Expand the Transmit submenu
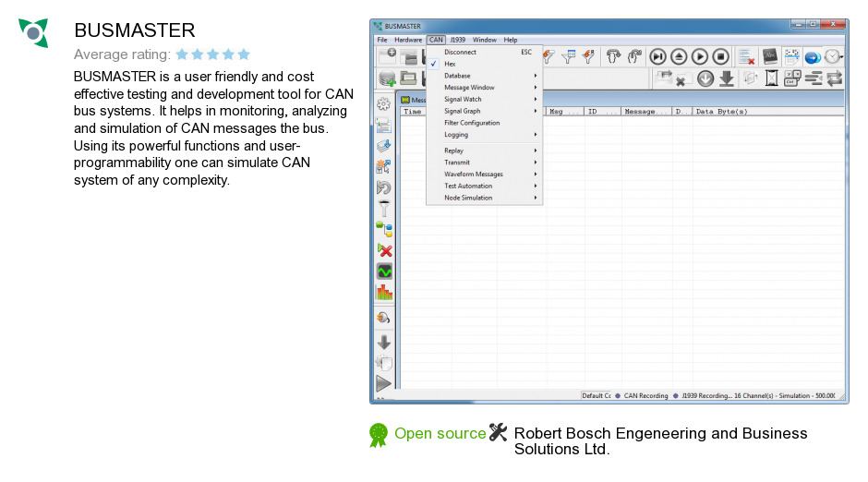This screenshot has height=482, width=868. click(484, 163)
